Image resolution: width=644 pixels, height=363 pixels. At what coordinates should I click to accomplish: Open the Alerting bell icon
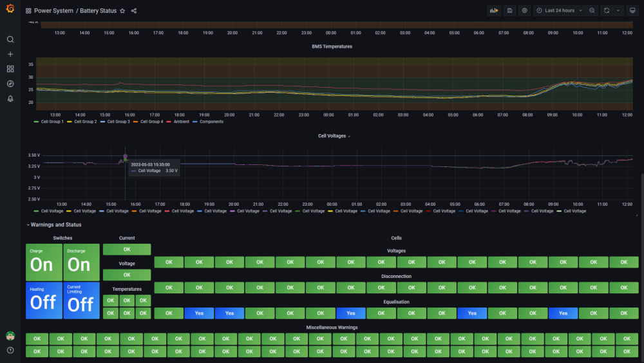pyautogui.click(x=10, y=99)
